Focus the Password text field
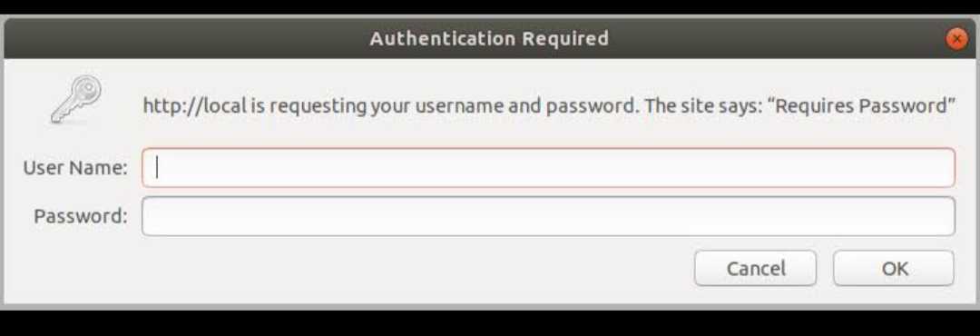980x336 pixels. tap(548, 216)
